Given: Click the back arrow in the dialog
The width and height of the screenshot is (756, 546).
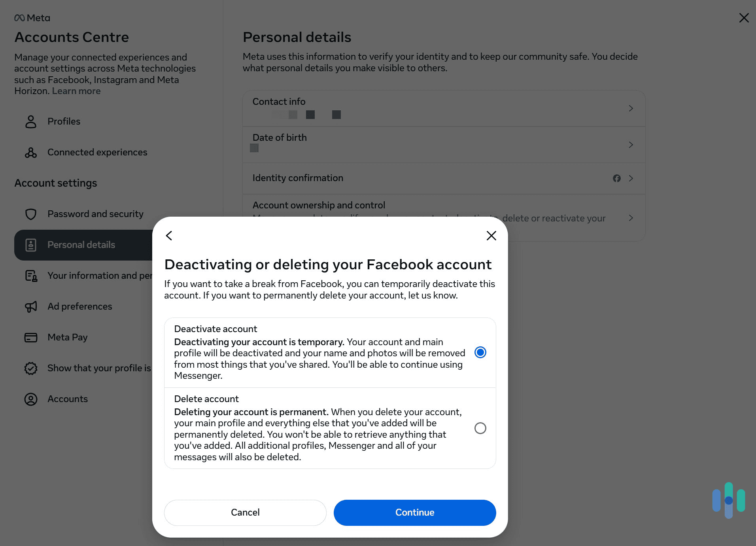Looking at the screenshot, I should [x=169, y=236].
